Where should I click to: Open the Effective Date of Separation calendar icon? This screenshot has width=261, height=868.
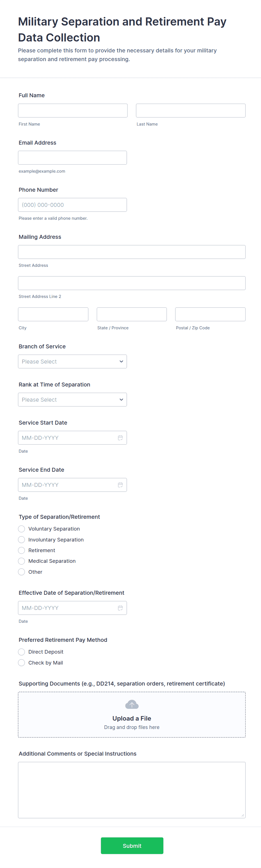point(120,608)
